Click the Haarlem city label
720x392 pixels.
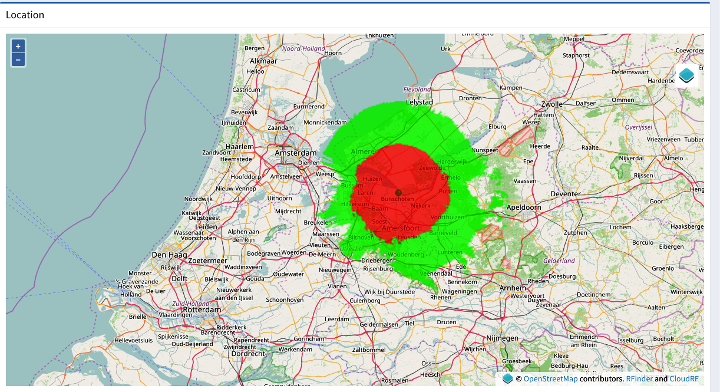click(x=239, y=146)
